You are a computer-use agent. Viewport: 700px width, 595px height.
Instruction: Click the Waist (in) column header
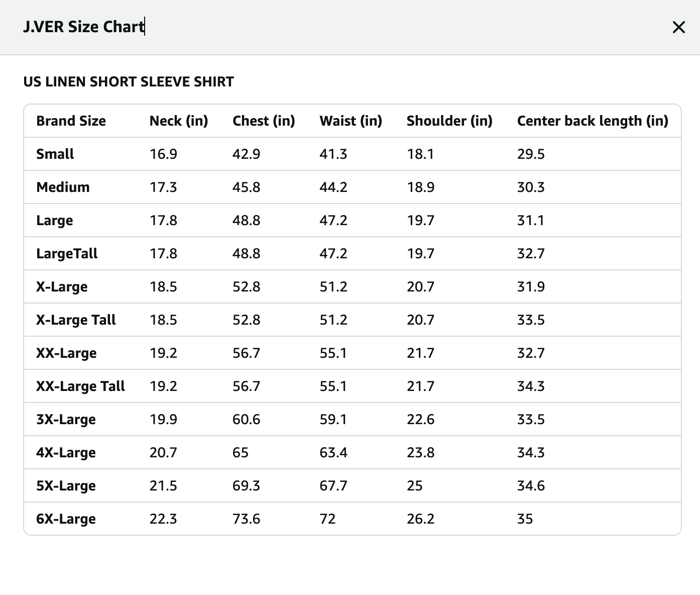click(x=351, y=121)
